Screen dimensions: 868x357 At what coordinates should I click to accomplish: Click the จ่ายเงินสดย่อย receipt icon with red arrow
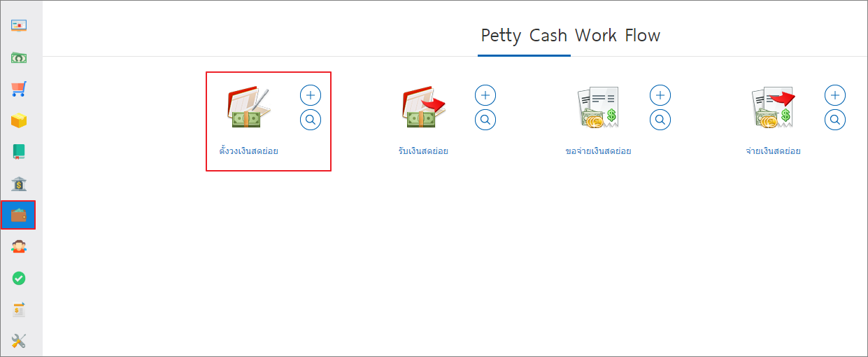(x=774, y=107)
